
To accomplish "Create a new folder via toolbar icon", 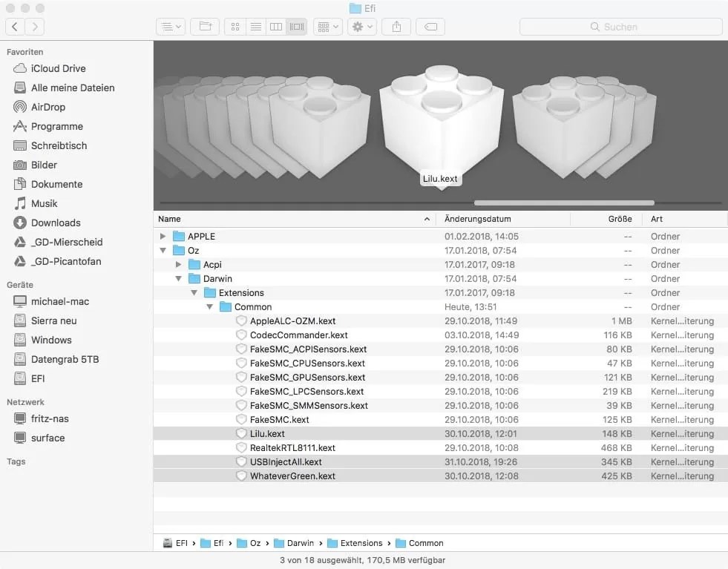I will 205,27.
